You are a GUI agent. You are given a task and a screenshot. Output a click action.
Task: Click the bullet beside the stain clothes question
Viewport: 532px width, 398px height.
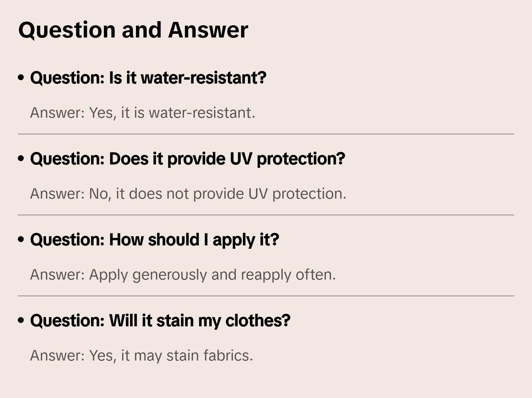point(21,320)
